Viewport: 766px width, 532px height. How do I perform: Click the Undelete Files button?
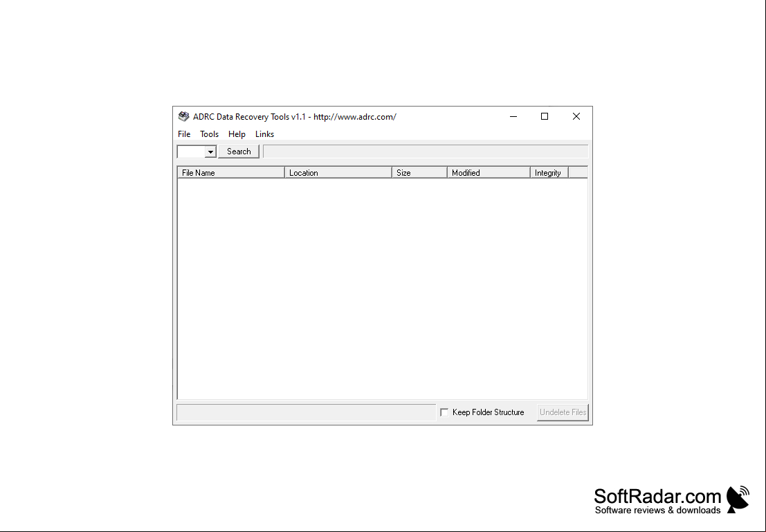pos(563,412)
